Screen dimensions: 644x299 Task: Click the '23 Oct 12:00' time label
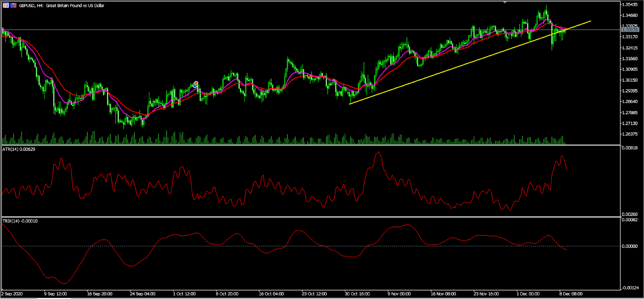(314, 294)
